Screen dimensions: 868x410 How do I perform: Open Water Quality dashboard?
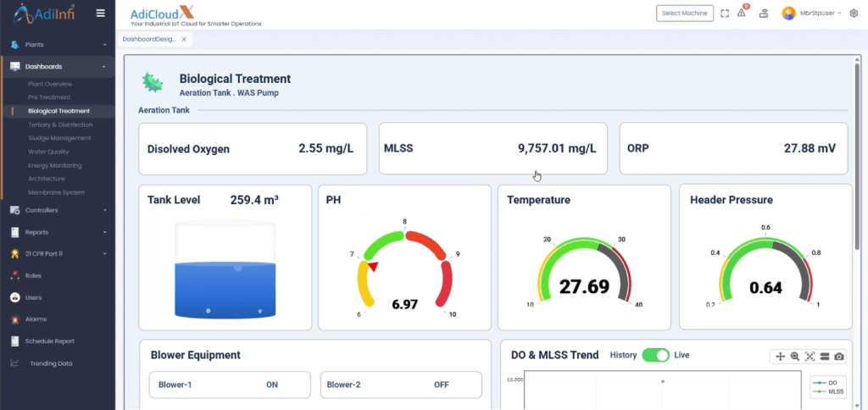48,152
